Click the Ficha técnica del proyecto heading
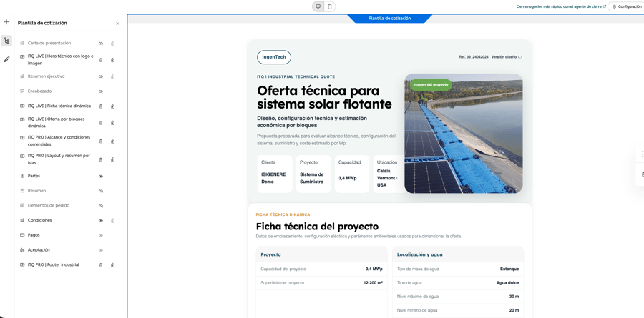Image resolution: width=644 pixels, height=318 pixels. pos(317,227)
